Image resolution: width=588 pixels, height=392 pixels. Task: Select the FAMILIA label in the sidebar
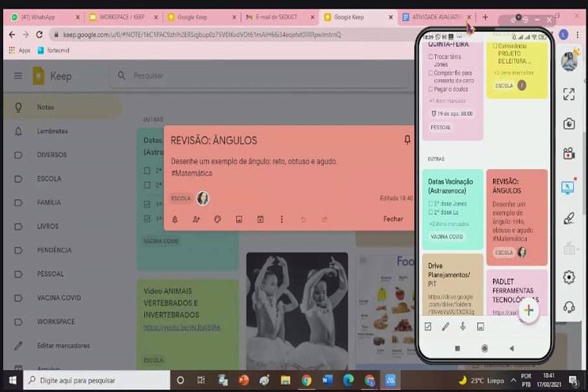62,202
